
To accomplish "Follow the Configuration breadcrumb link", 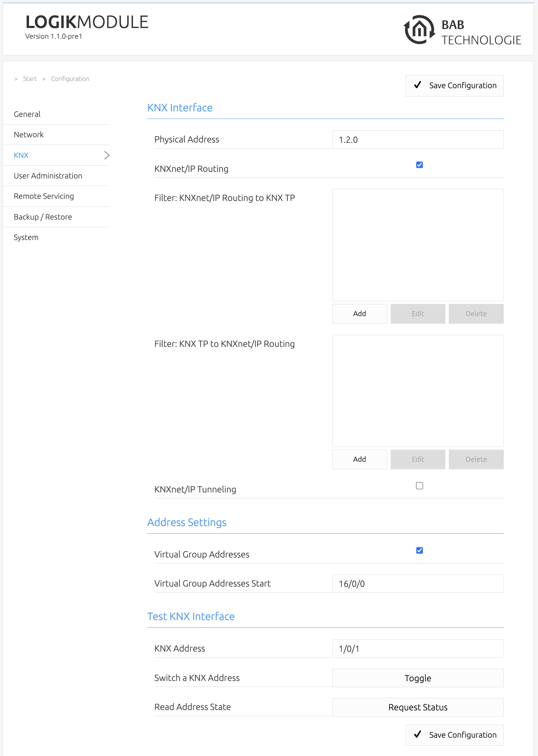I will (x=70, y=79).
